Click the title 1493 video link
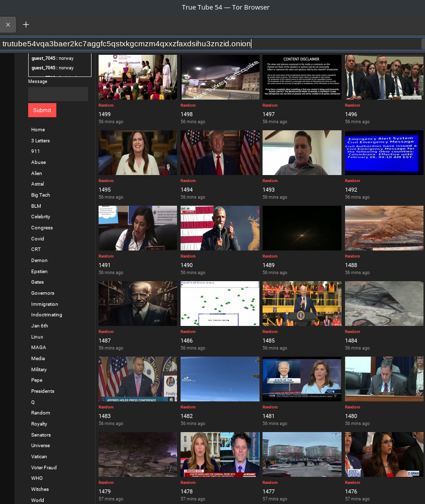The image size is (425, 504). click(269, 190)
